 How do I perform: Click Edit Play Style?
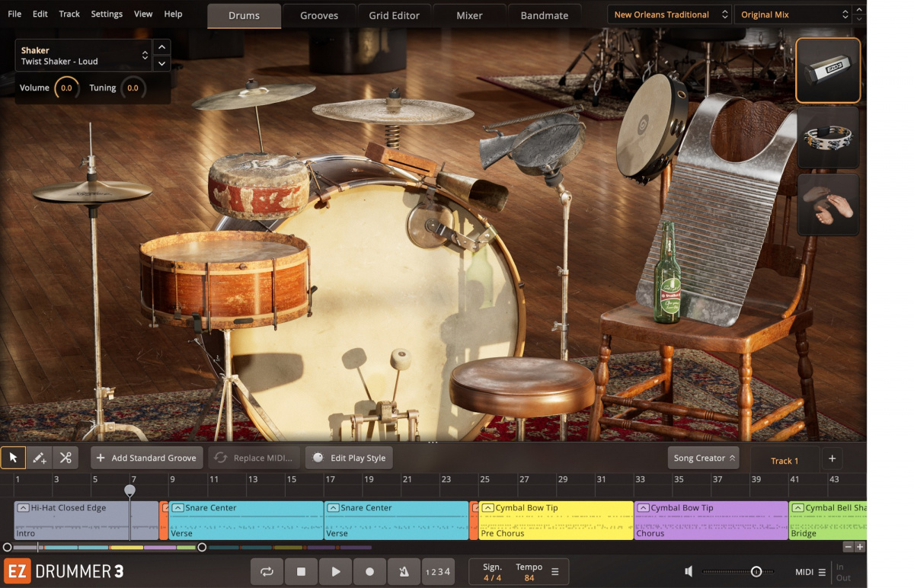(x=349, y=458)
